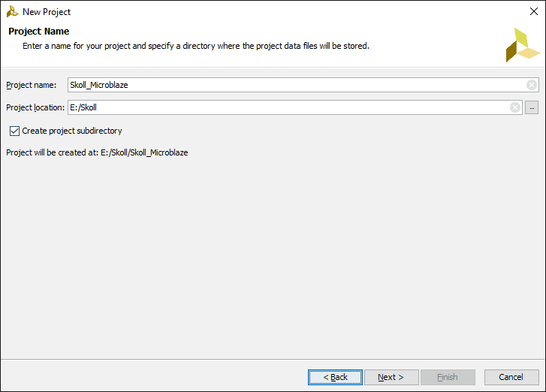Click the 'Project location:' label

[x=35, y=107]
